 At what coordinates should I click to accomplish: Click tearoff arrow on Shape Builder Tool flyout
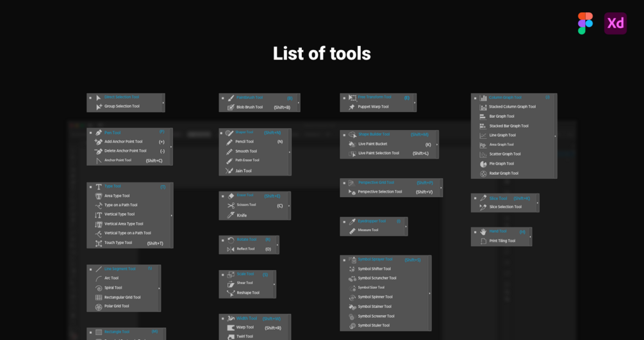[x=437, y=145]
